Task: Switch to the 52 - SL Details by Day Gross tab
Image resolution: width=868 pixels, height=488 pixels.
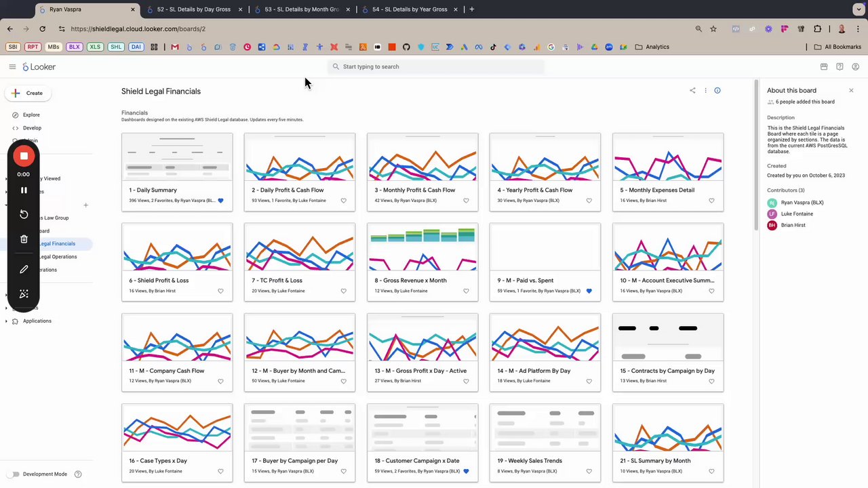Action: (193, 9)
